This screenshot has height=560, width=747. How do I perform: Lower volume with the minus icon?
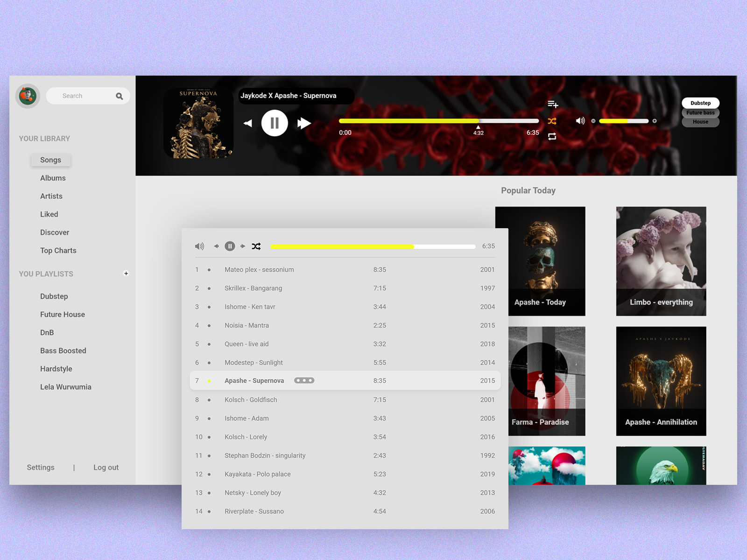click(593, 121)
